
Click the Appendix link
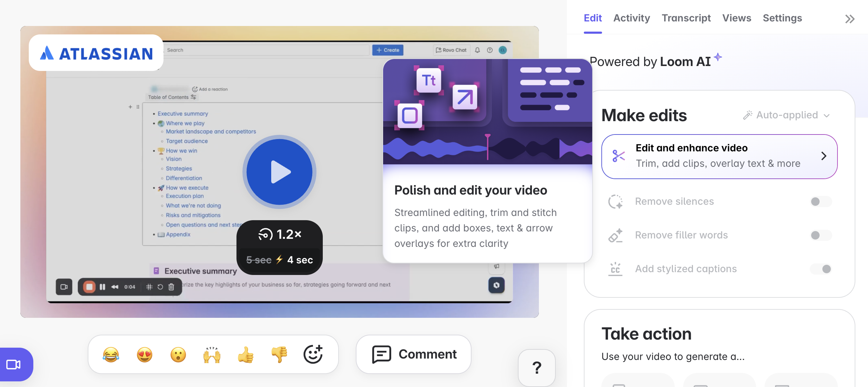click(x=178, y=235)
